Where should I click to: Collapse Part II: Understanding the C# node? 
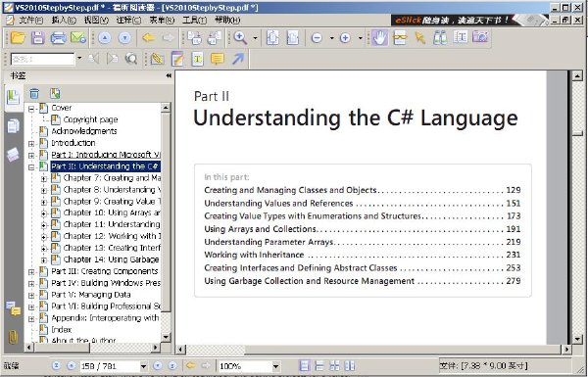click(x=31, y=167)
